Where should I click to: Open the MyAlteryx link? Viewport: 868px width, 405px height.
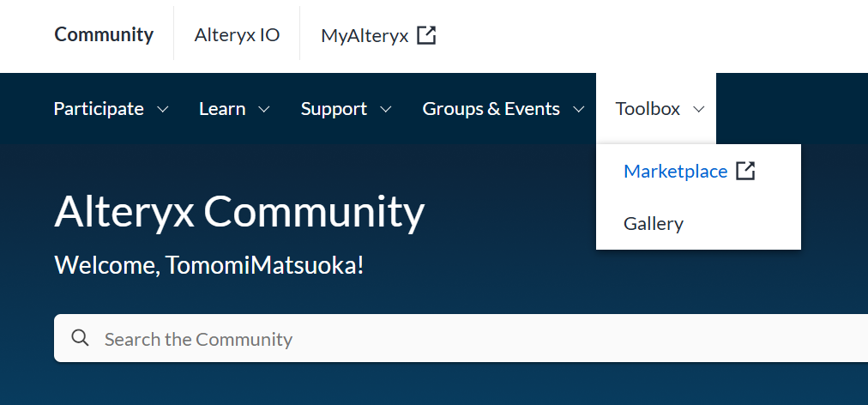pyautogui.click(x=365, y=35)
